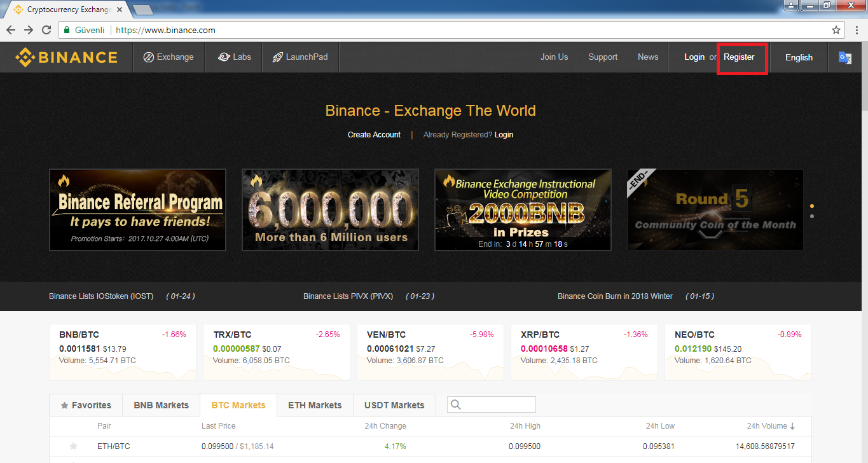Click the market search input field
Viewport: 868px width, 463px height.
[x=492, y=404]
